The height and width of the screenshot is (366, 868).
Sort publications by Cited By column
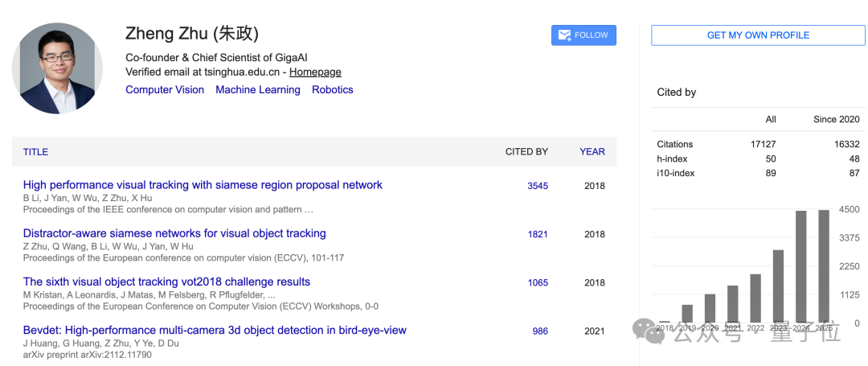(526, 151)
